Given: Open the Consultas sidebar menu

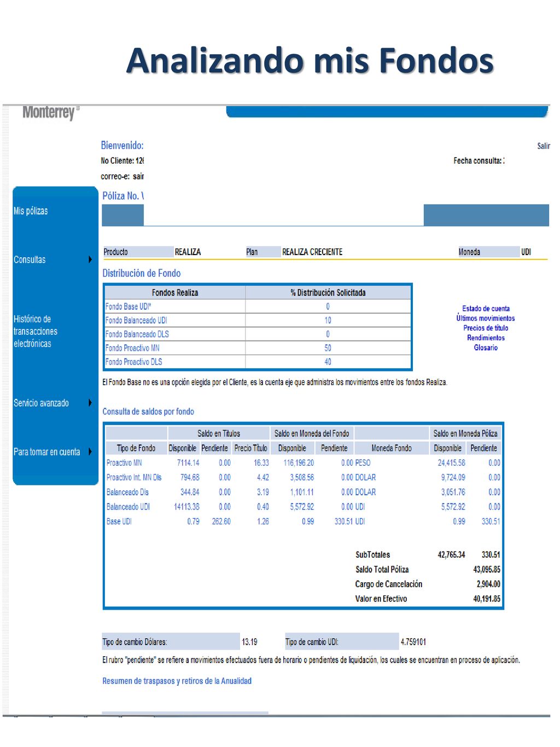Looking at the screenshot, I should (30, 260).
